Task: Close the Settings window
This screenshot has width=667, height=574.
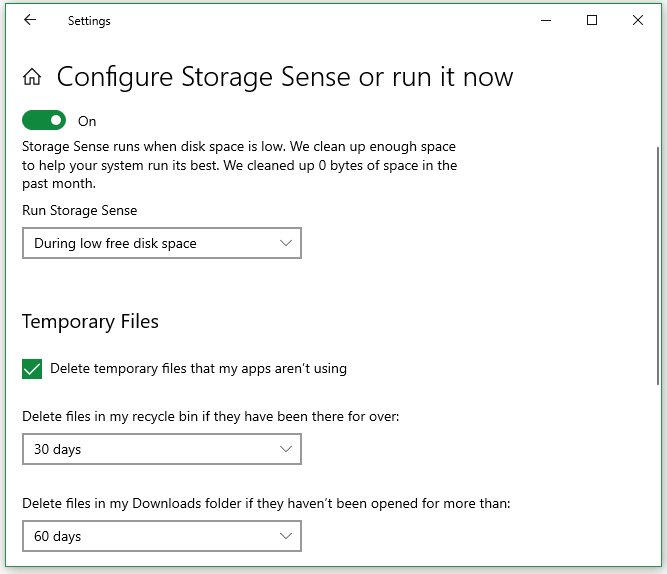Action: click(x=638, y=20)
